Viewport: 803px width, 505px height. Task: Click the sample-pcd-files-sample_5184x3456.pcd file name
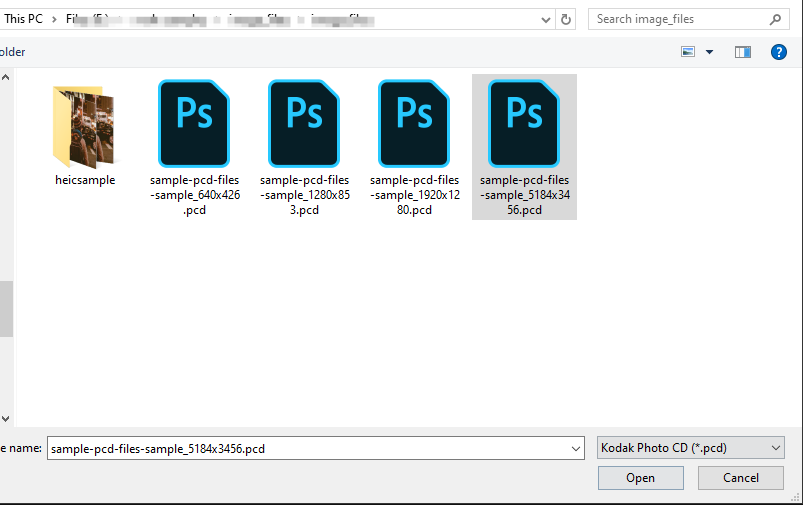click(524, 195)
